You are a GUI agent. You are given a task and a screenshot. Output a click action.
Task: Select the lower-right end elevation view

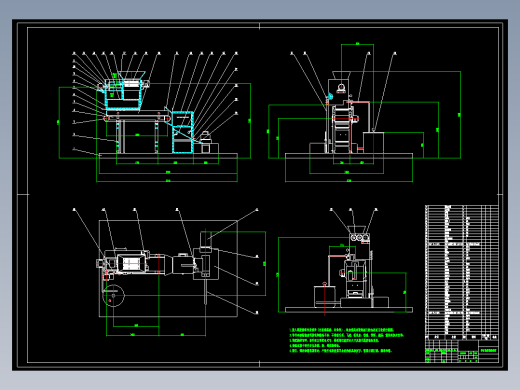(x=345, y=261)
